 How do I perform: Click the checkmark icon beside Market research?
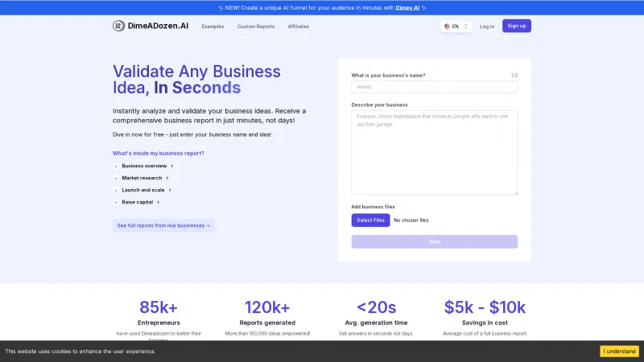point(116,178)
